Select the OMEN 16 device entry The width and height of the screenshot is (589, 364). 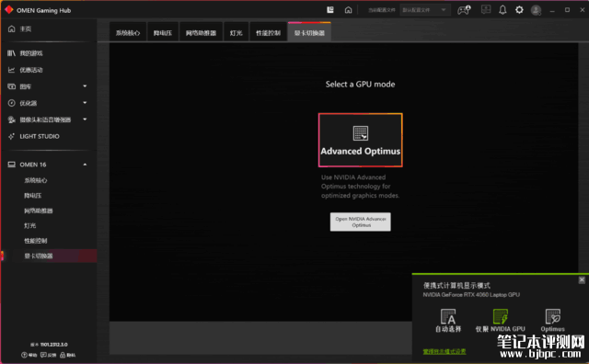(x=27, y=165)
